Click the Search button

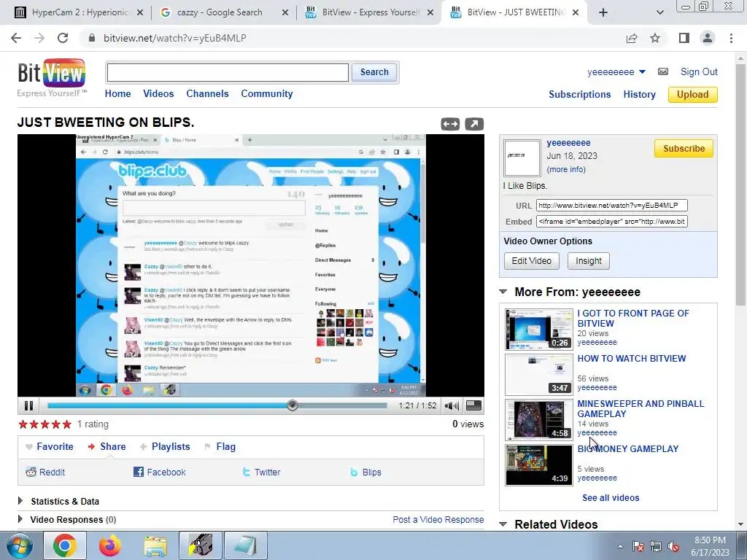[374, 72]
